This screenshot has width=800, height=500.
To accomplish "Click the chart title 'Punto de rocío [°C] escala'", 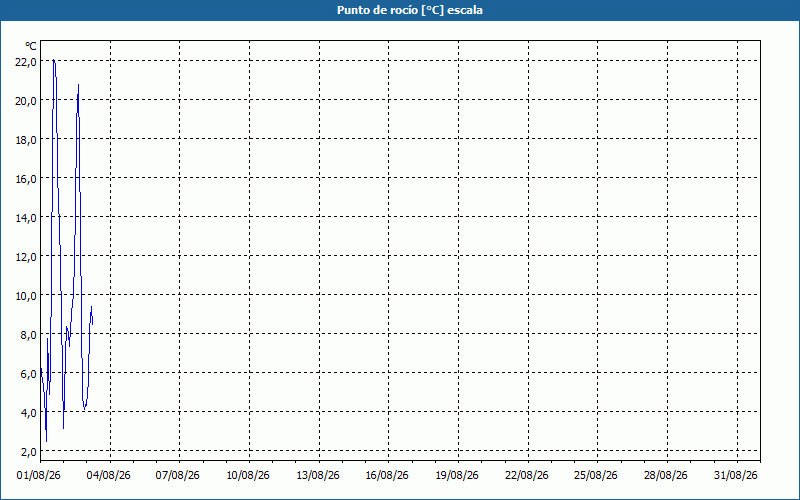I will (410, 10).
